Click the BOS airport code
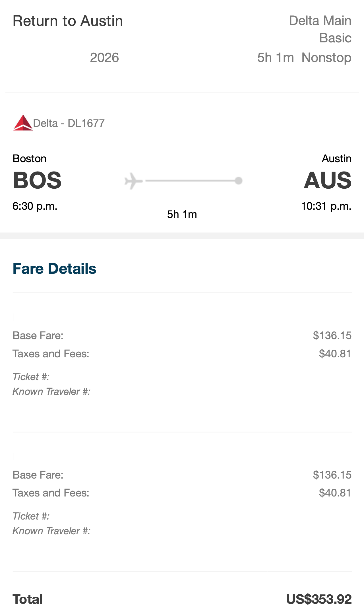Image resolution: width=364 pixels, height=614 pixels. 37,180
